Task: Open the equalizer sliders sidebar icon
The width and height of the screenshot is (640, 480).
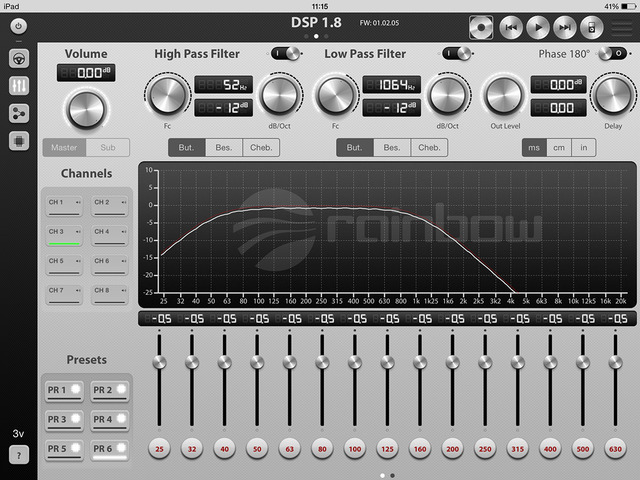Action: point(19,86)
